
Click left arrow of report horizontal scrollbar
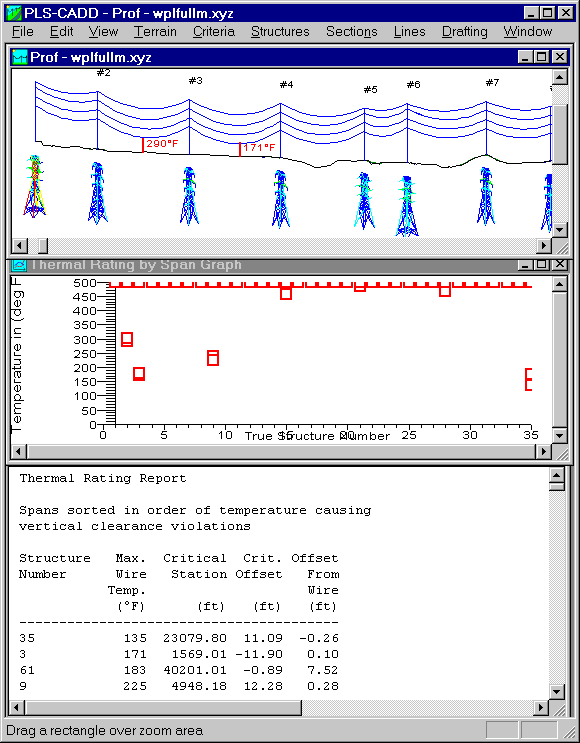pos(17,708)
